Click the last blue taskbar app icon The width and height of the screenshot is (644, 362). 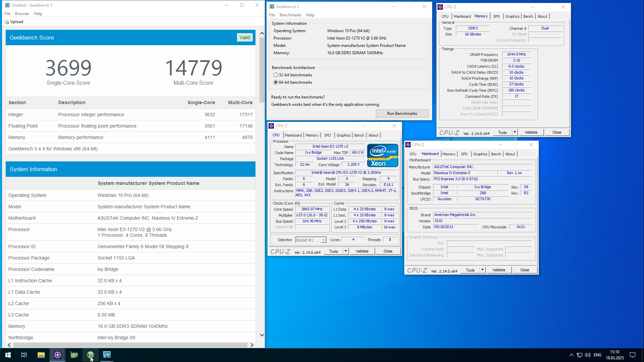(107, 355)
